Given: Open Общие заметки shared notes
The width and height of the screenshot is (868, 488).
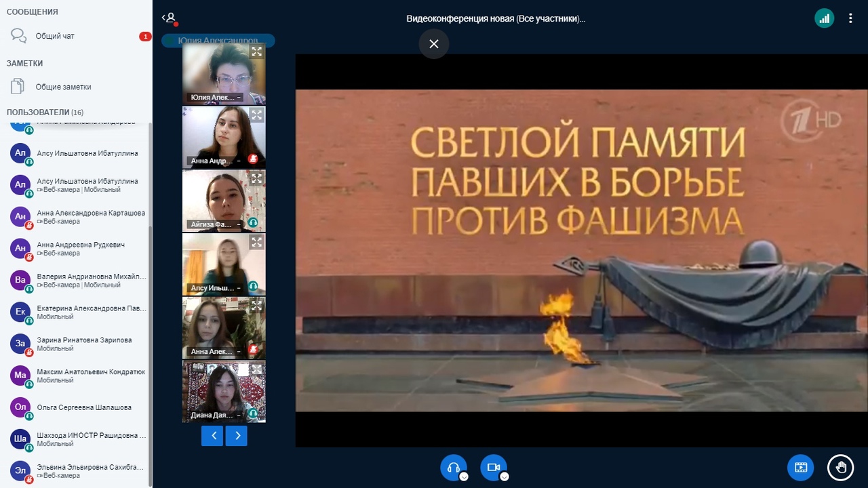Looking at the screenshot, I should [63, 87].
